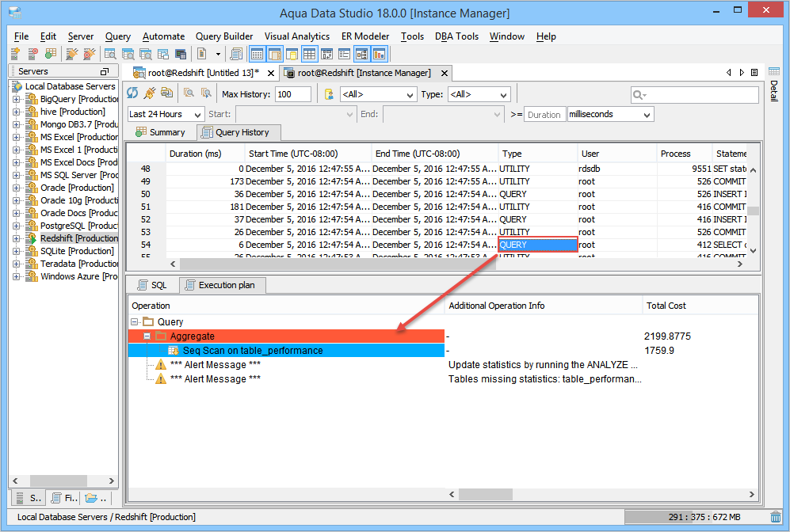Click the Seq Scan table icon

click(x=174, y=350)
